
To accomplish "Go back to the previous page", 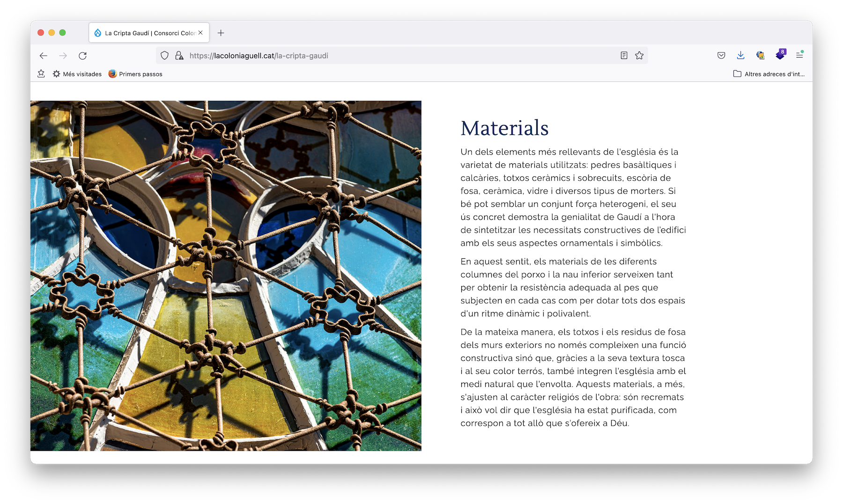I will point(44,56).
